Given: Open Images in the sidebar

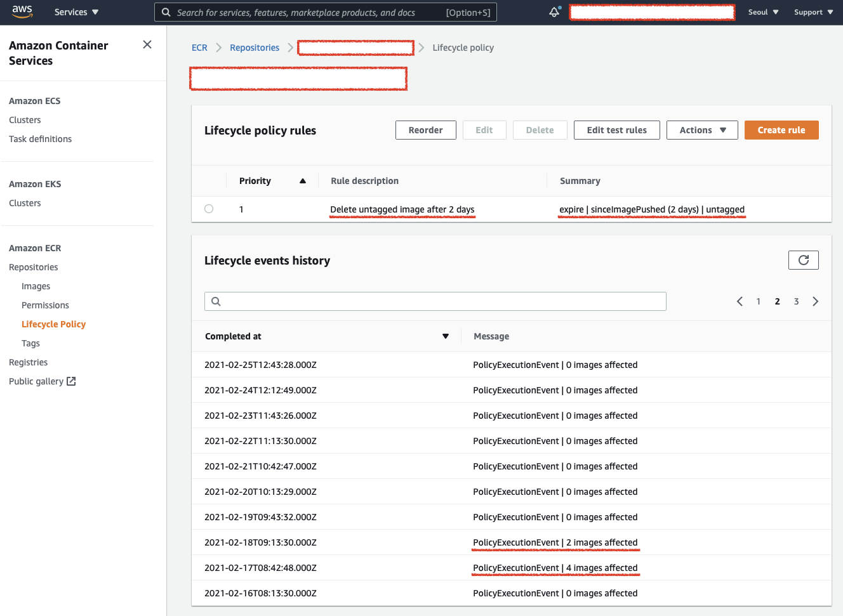Looking at the screenshot, I should point(36,286).
